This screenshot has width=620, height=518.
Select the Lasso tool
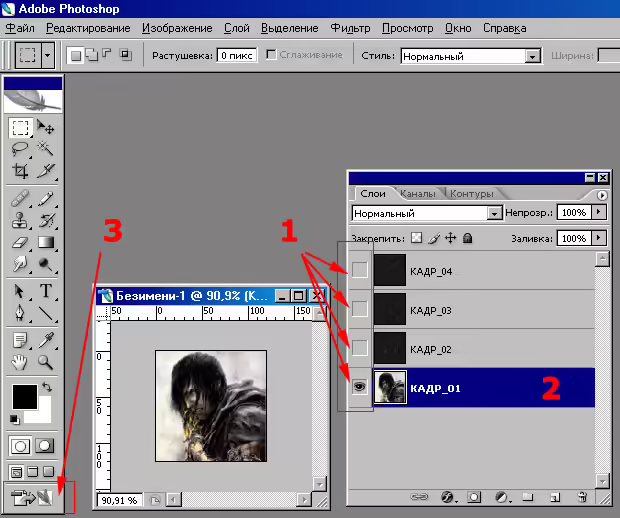coord(20,149)
